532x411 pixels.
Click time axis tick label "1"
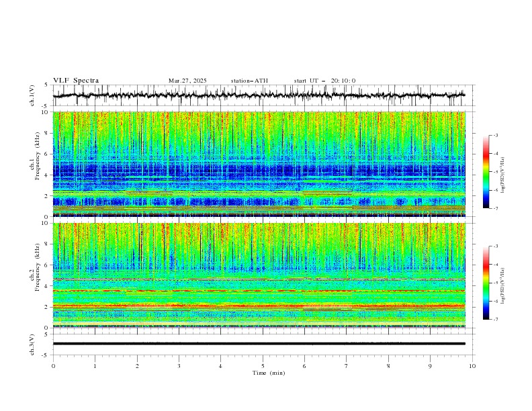(x=95, y=366)
